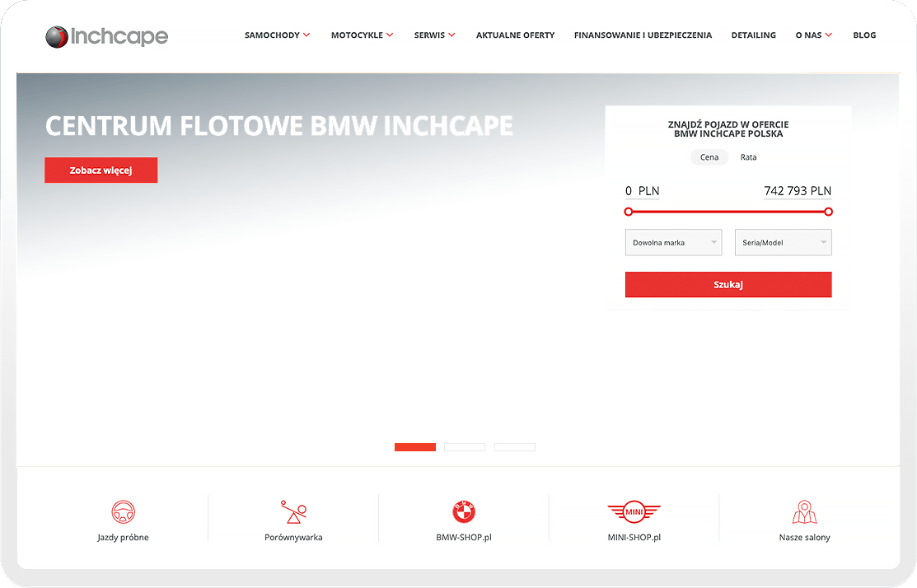917x588 pixels.
Task: Click the maximum price slider handle
Action: (828, 212)
